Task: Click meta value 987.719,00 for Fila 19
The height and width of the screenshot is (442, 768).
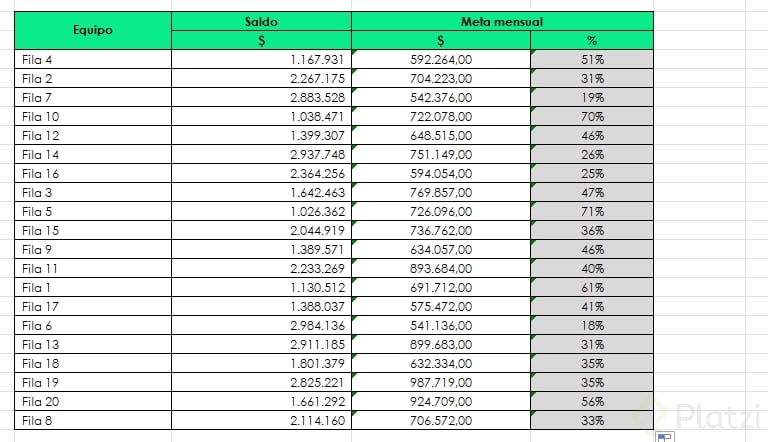Action: pyautogui.click(x=441, y=382)
